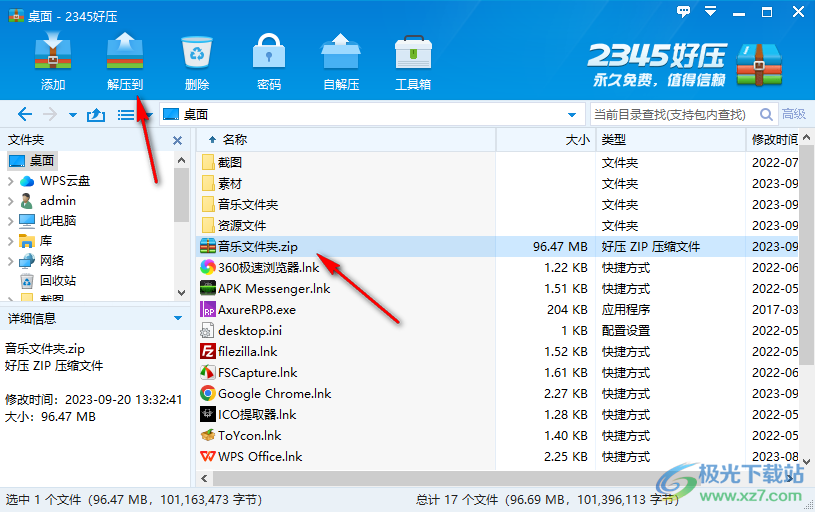Go back with the left arrow

click(24, 114)
